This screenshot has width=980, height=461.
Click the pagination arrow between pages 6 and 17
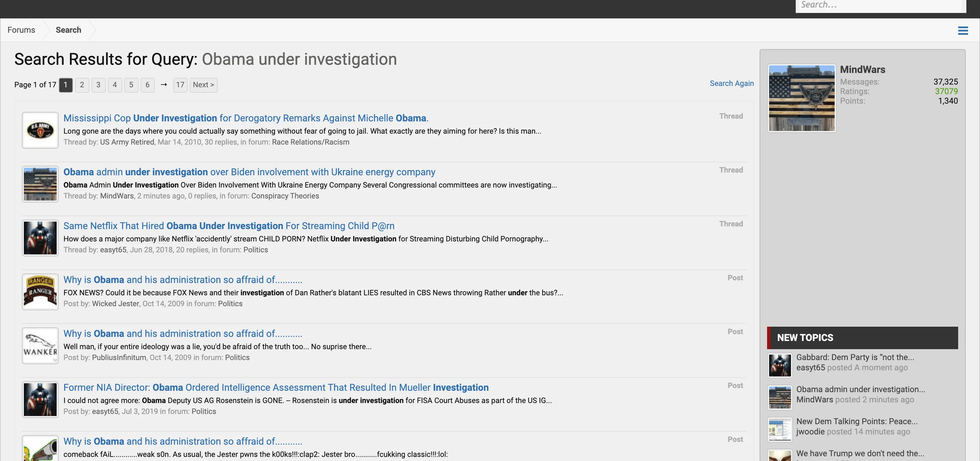tap(163, 85)
